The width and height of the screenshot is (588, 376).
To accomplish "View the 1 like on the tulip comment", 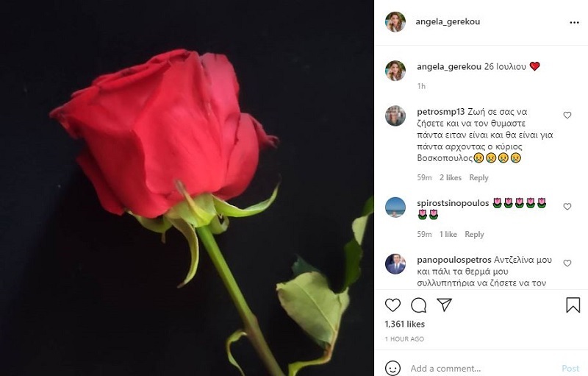I will pyautogui.click(x=448, y=234).
